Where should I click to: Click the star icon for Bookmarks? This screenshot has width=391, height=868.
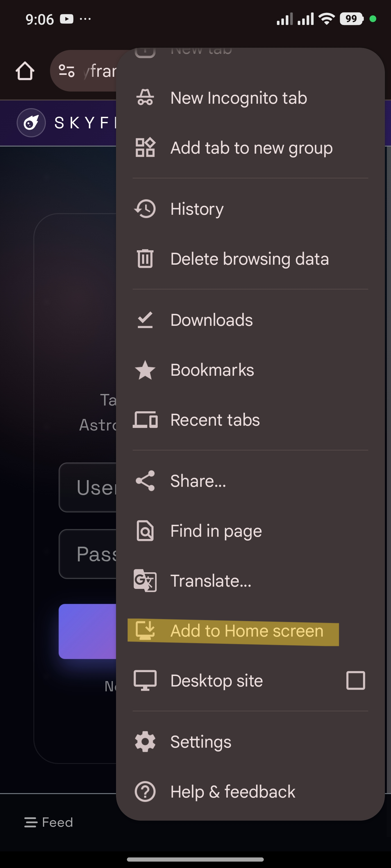pos(145,370)
